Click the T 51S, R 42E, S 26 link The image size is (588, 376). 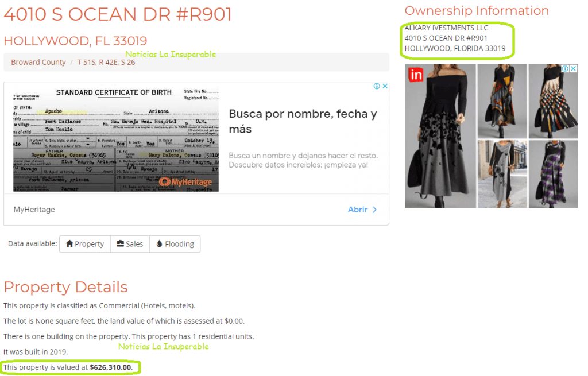point(106,62)
